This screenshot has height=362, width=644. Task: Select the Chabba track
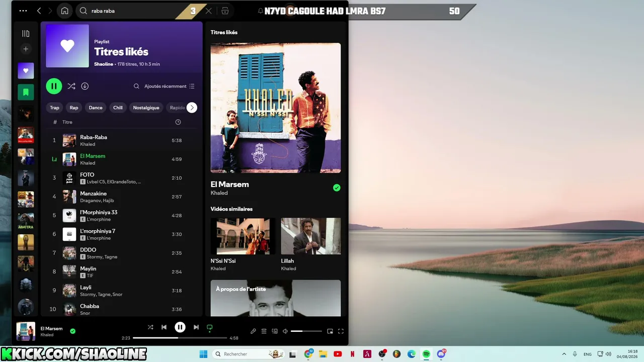tap(122, 309)
